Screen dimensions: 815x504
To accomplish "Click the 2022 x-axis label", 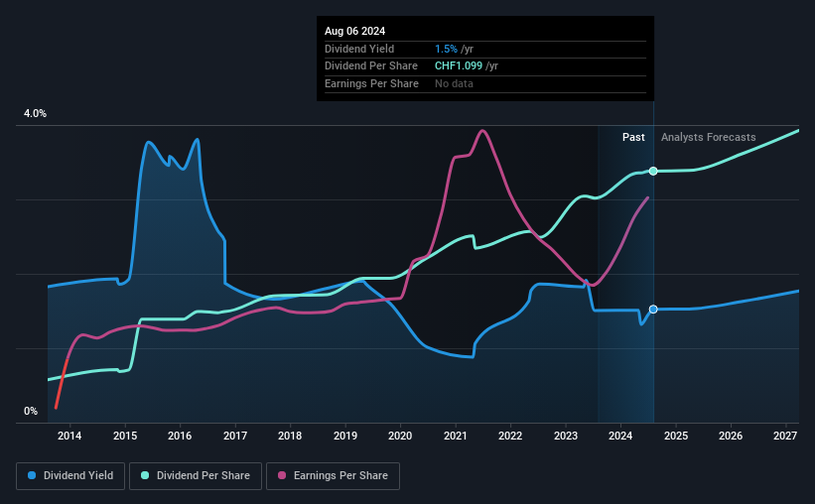I will [510, 436].
